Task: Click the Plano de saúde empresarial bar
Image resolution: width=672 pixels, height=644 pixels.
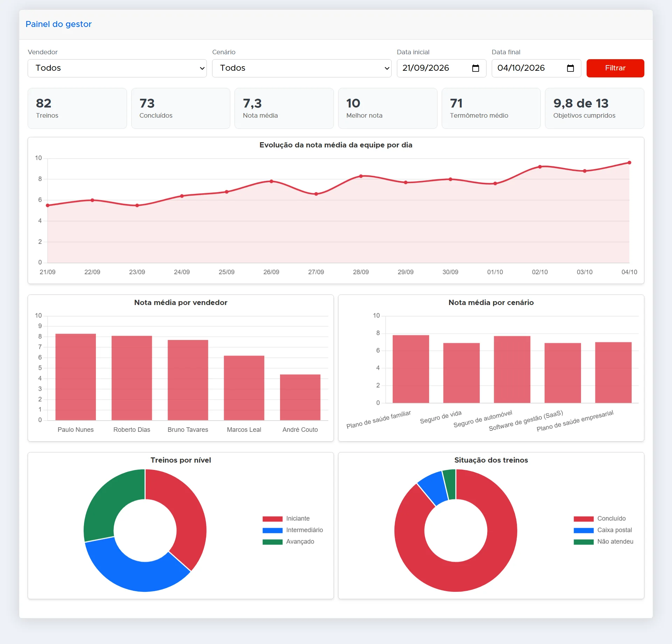Action: point(613,373)
